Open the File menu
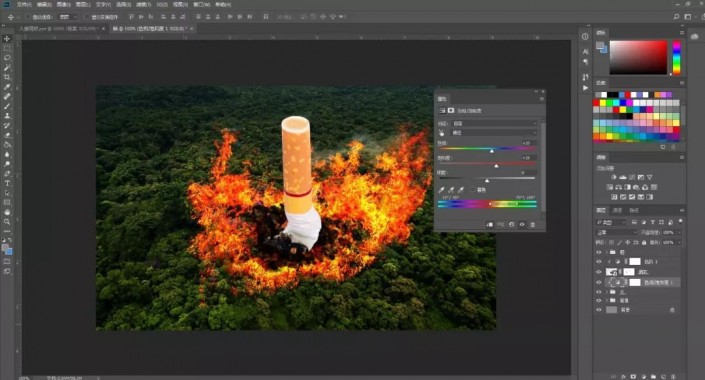705x380 pixels. point(24,4)
